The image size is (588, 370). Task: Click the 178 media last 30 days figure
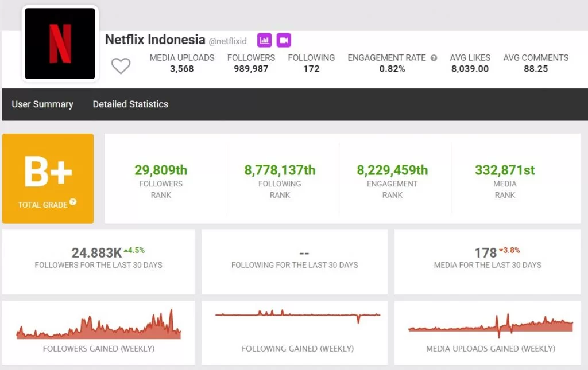(x=486, y=253)
